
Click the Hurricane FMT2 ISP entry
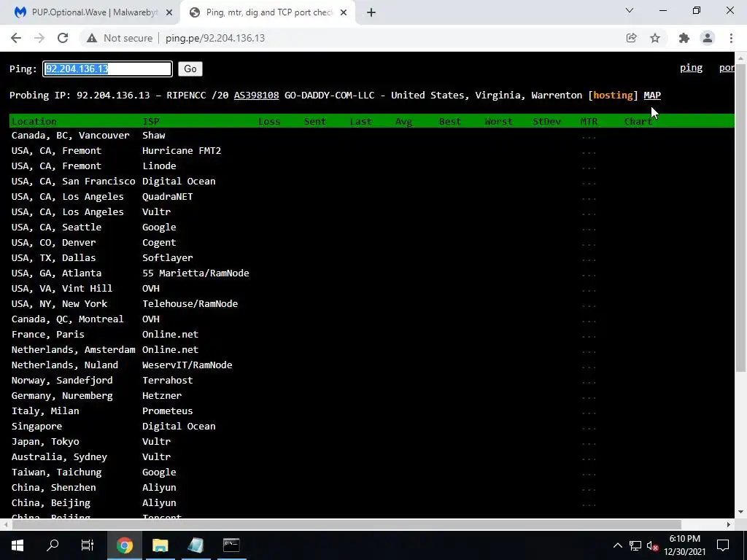click(x=182, y=150)
